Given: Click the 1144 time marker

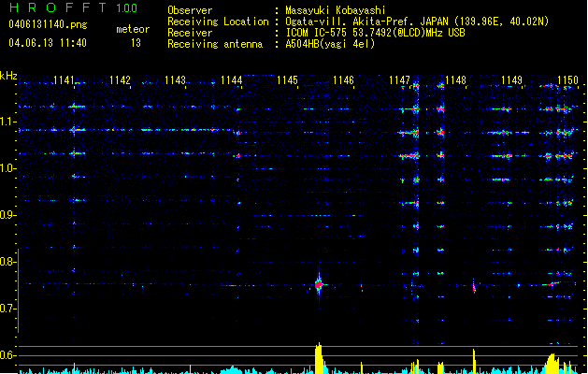Looking at the screenshot, I should tap(232, 80).
